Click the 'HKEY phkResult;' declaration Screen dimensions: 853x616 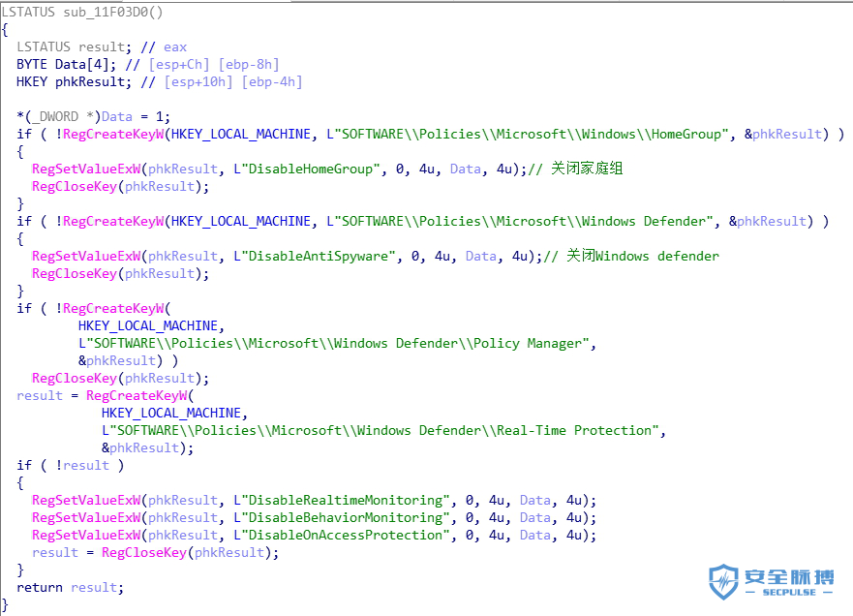[74, 81]
